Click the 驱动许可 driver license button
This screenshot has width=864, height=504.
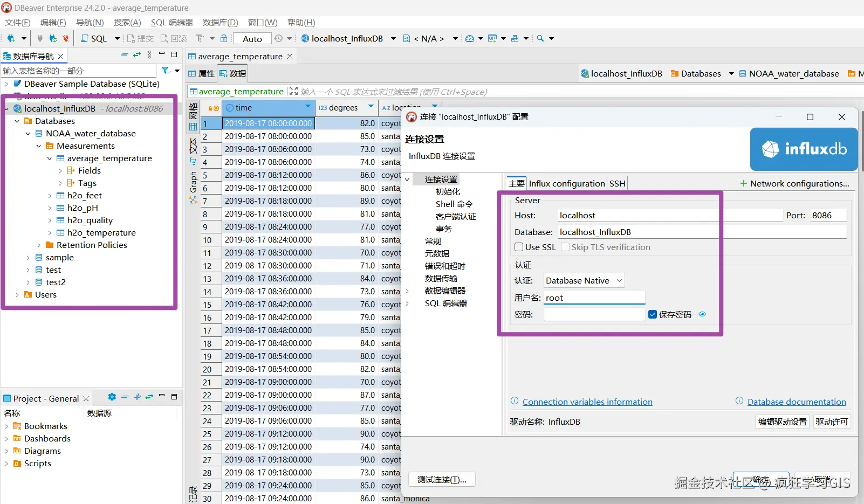(832, 422)
